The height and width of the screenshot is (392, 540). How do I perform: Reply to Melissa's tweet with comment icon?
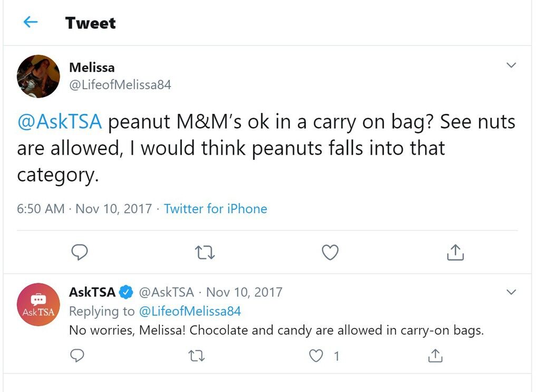(x=80, y=252)
